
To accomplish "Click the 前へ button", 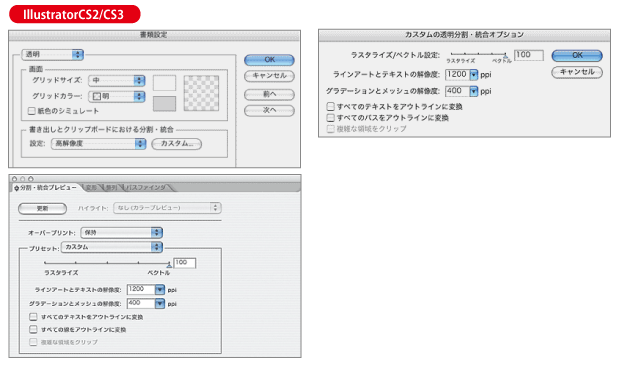I will (x=269, y=94).
